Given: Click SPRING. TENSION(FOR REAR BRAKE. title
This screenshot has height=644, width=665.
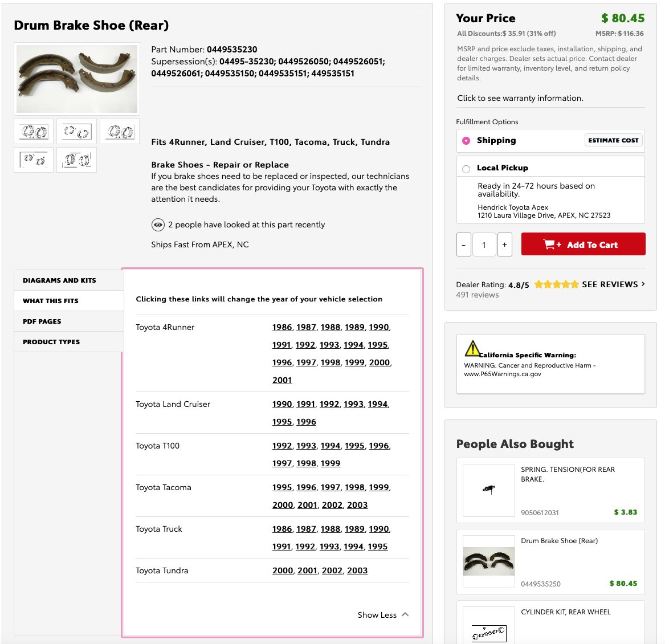Looking at the screenshot, I should click(x=568, y=474).
